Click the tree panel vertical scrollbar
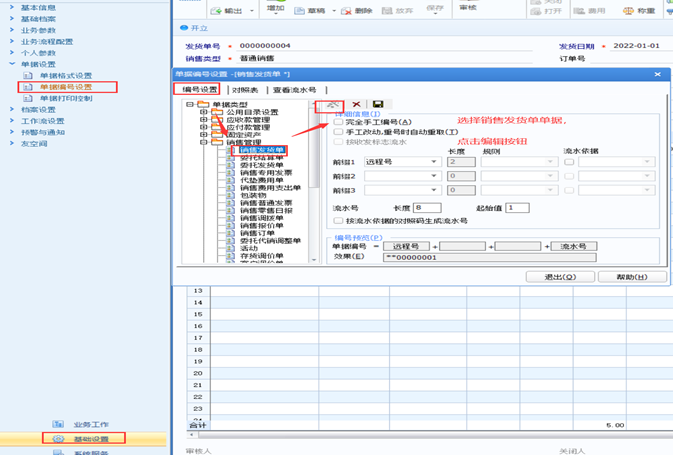 click(314, 182)
